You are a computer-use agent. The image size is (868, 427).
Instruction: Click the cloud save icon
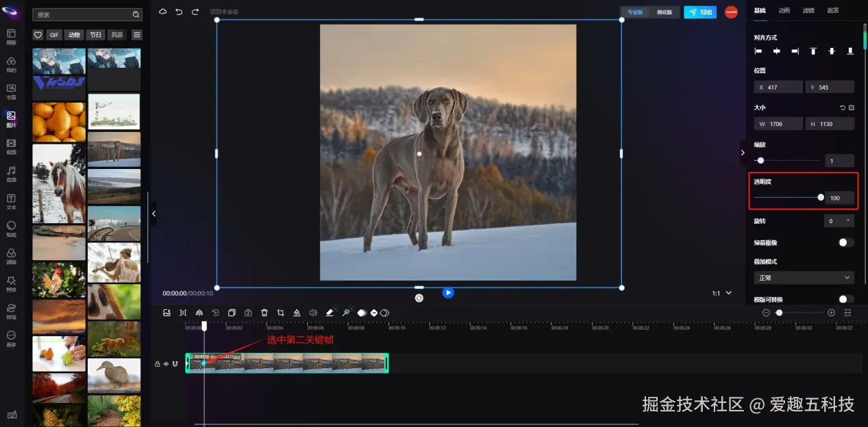(x=162, y=12)
